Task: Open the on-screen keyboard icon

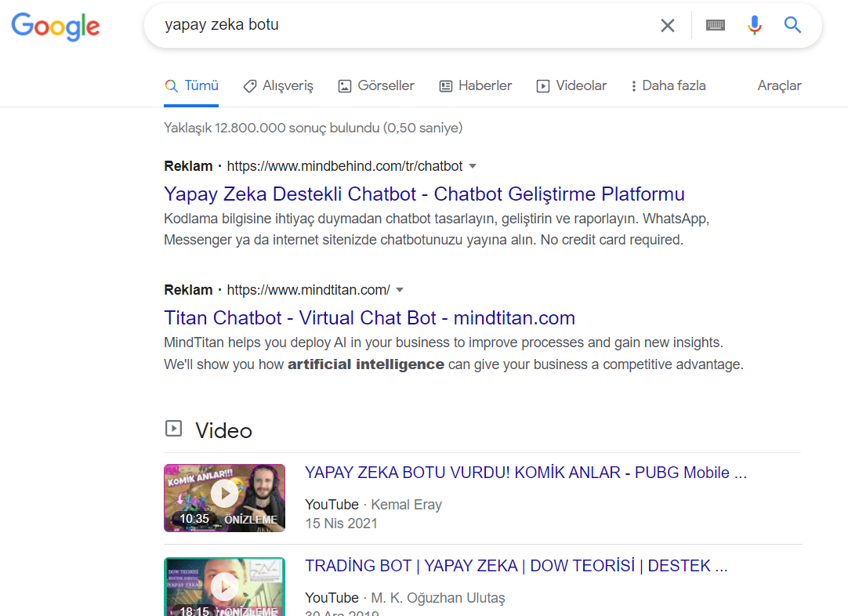Action: pos(716,25)
